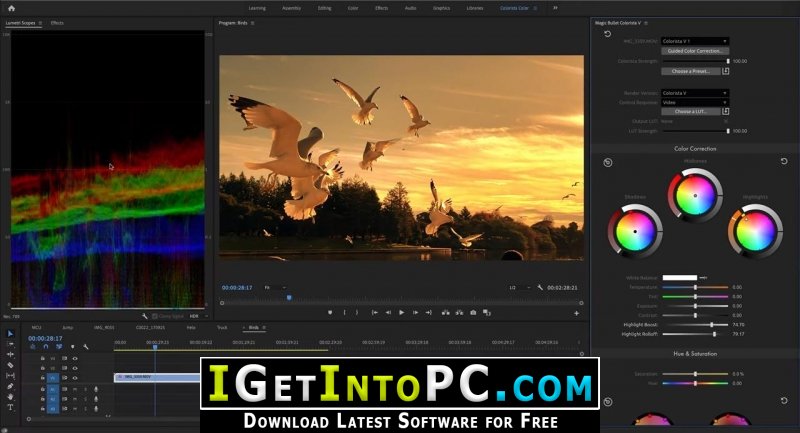The image size is (800, 433).
Task: Open Lumetri Scopes wrench settings
Action: click(145, 316)
